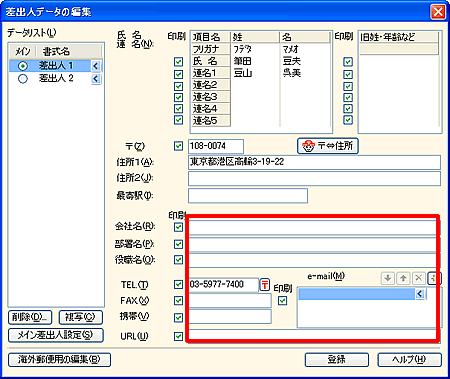Viewport: 450px width, 379px height.
Task: Click the 住所1(A) address field
Action: [314, 162]
